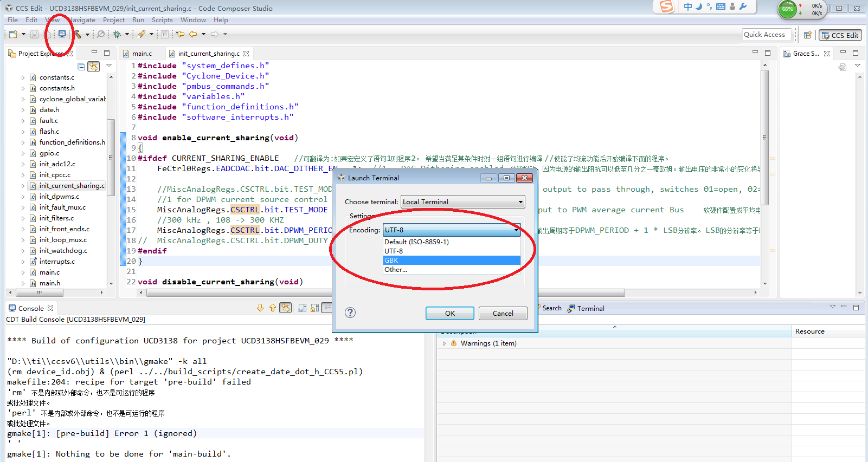
Task: Open the Window menu
Action: tap(193, 20)
